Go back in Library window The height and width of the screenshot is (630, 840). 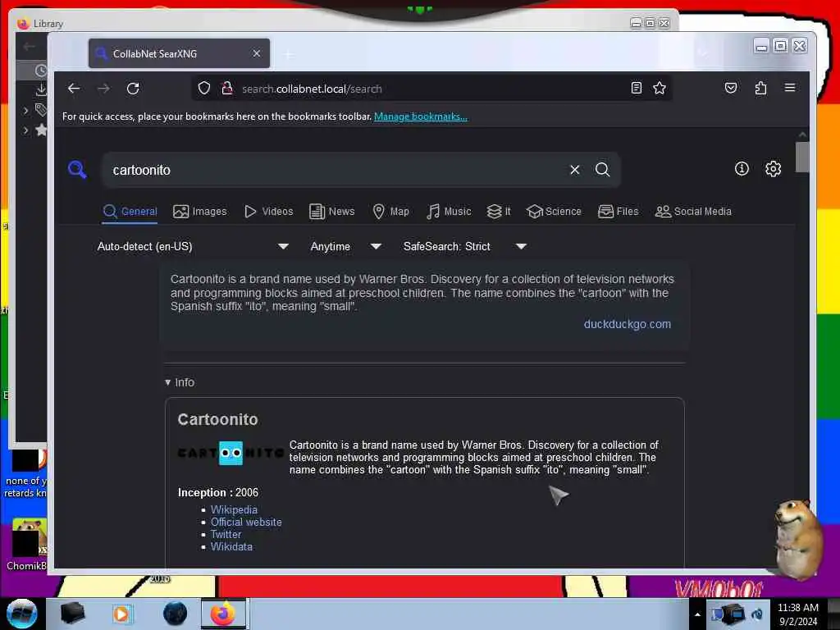pos(30,47)
